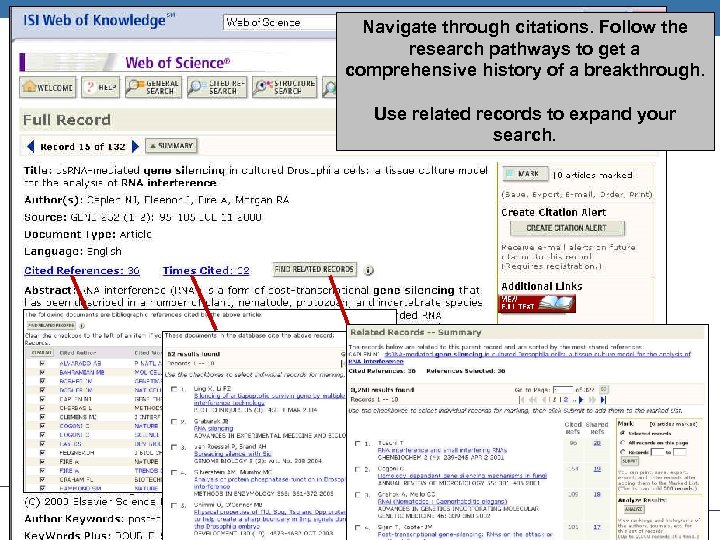Uncheck the CHERBAS L cited reference checkbox
Image resolution: width=720 pixels, height=540 pixels.
point(42,408)
